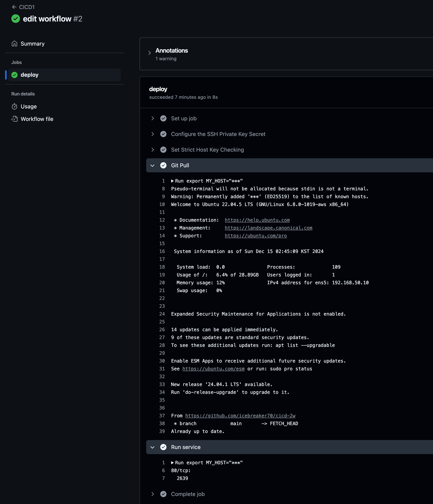433x504 pixels.
Task: Click the success checkmark beside Set up job
Action: tap(163, 118)
